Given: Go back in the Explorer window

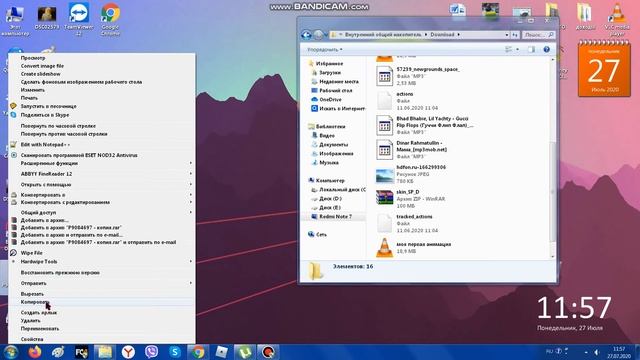Looking at the screenshot, I should [x=306, y=35].
